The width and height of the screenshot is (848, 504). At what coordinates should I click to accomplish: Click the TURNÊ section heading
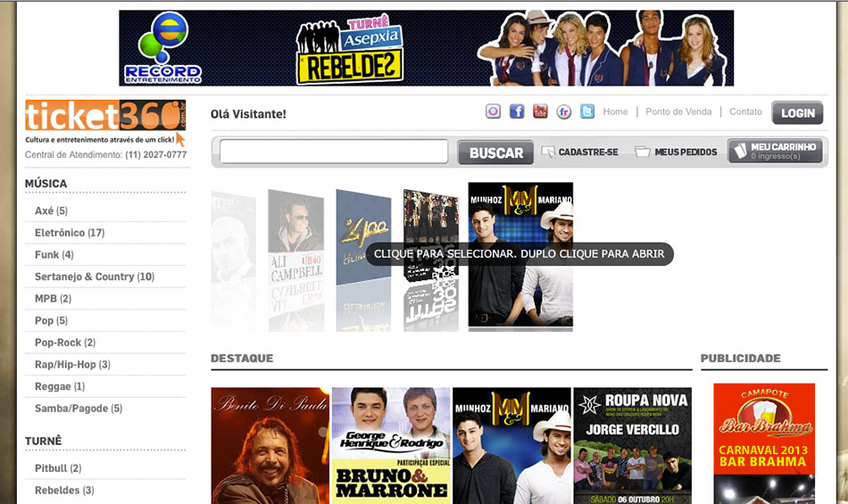click(x=43, y=442)
